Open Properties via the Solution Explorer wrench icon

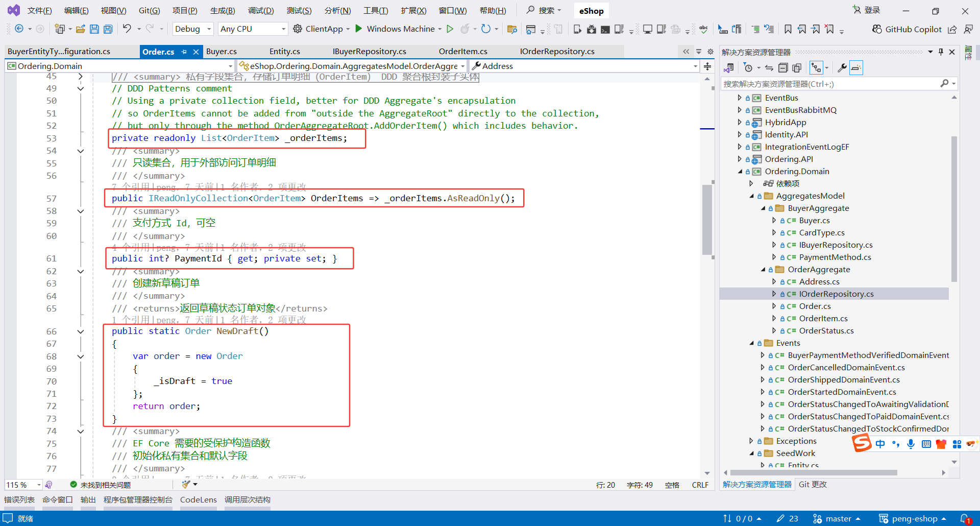tap(842, 67)
